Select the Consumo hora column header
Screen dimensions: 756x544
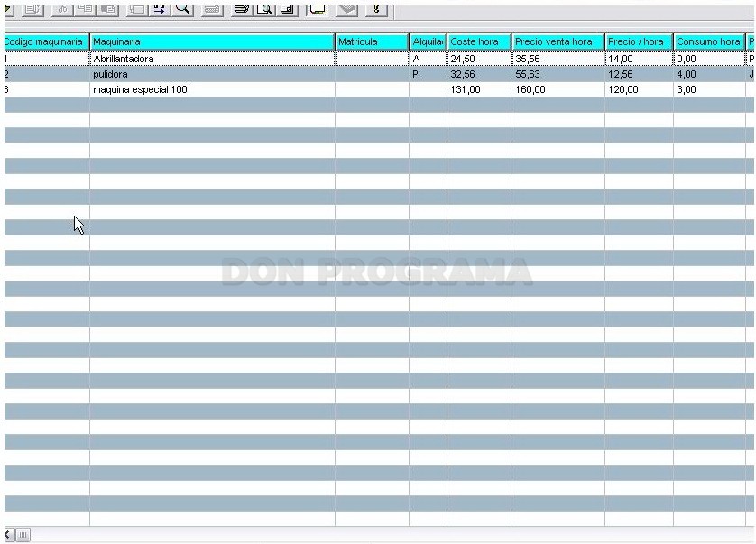click(x=709, y=42)
